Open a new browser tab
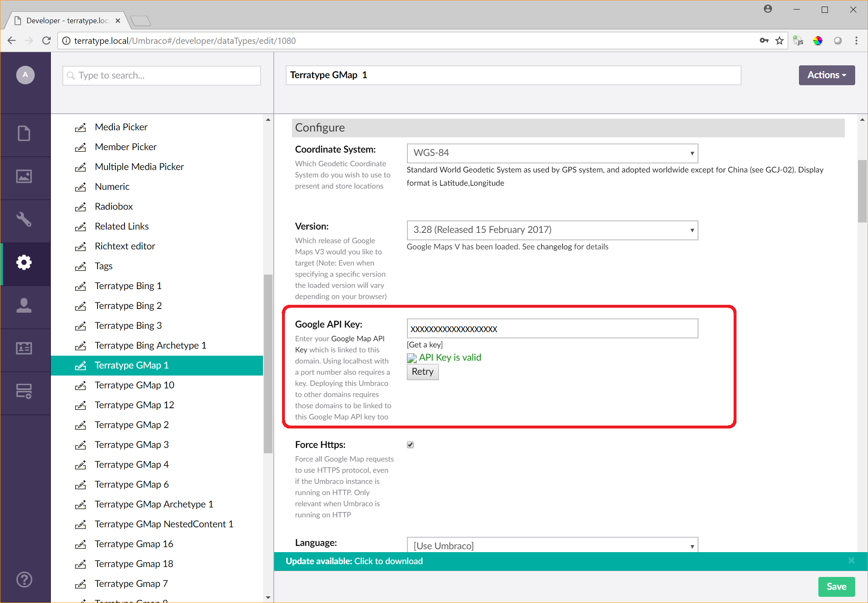 click(141, 20)
